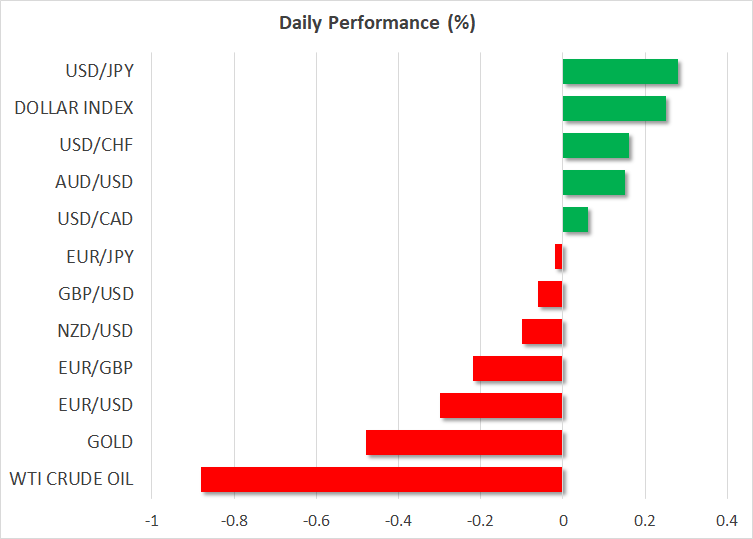Viewport: 753px width, 539px height.
Task: Select the EUR/GBP red bar
Action: (x=518, y=368)
